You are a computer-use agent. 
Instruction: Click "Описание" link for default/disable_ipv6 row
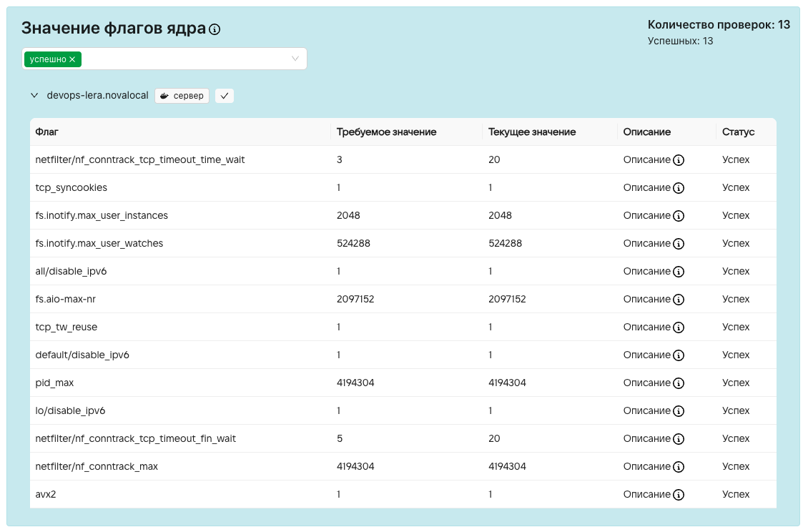646,355
